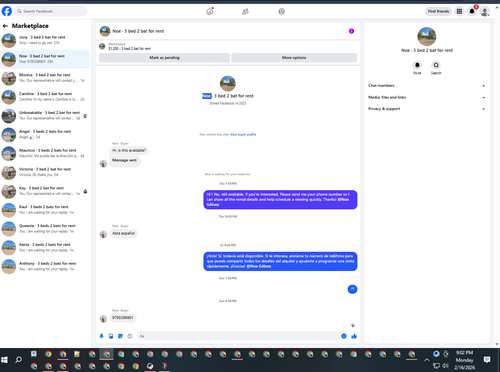Click the large listing photo in right panel
The width and height of the screenshot is (500, 372).
click(427, 36)
